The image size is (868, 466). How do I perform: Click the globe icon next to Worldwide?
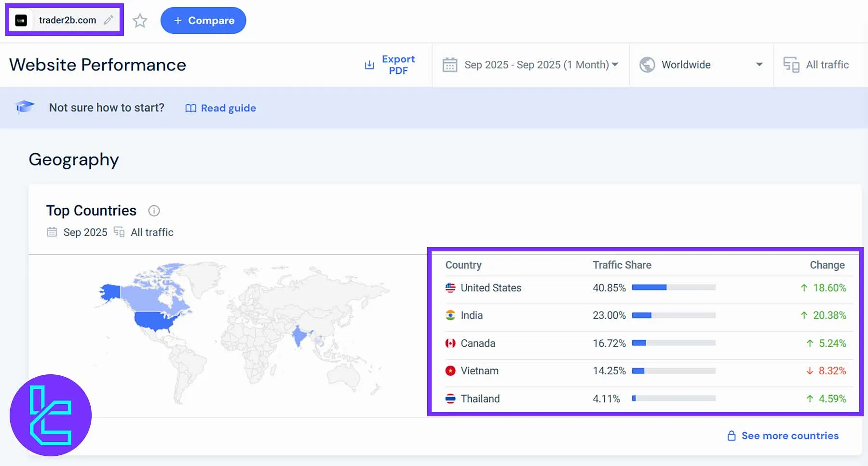pyautogui.click(x=648, y=64)
